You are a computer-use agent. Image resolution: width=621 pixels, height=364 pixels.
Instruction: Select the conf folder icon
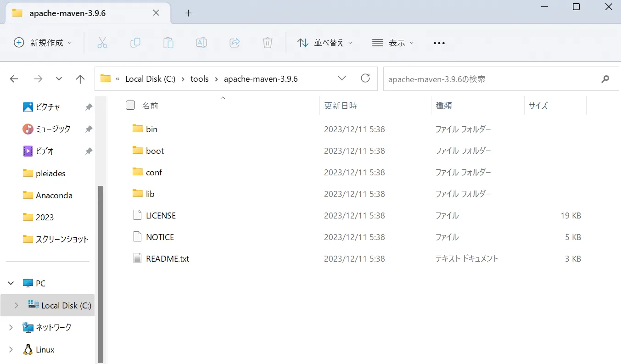click(x=138, y=172)
